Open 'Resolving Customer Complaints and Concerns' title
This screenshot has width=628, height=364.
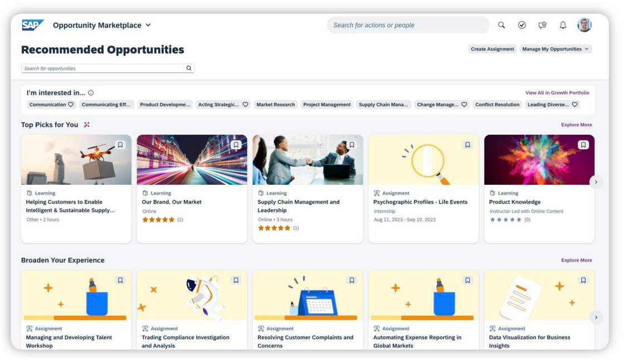[x=305, y=342]
